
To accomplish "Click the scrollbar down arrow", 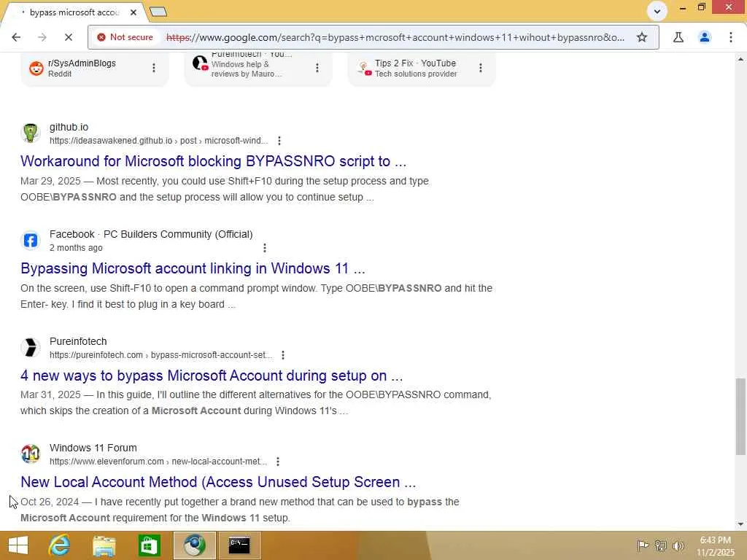I will 740,524.
